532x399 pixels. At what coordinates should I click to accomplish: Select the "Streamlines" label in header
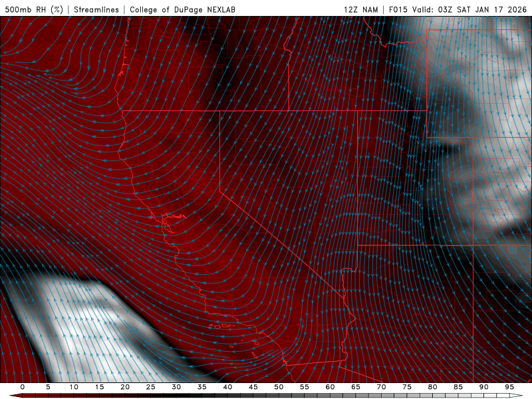pos(96,9)
